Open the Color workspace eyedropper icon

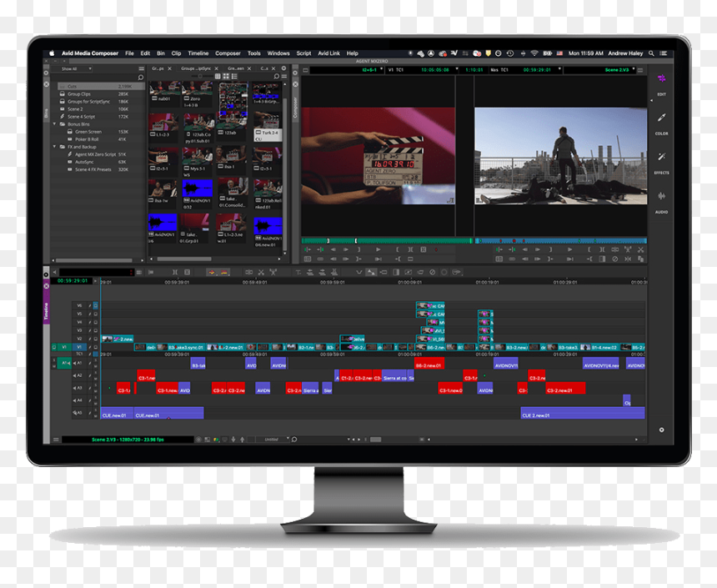pos(661,118)
